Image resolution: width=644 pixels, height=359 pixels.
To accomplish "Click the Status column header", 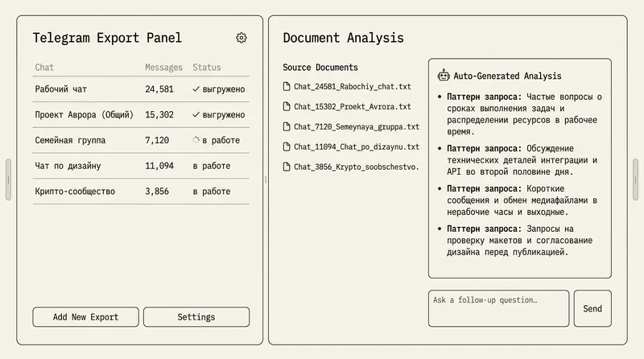I will click(x=207, y=68).
